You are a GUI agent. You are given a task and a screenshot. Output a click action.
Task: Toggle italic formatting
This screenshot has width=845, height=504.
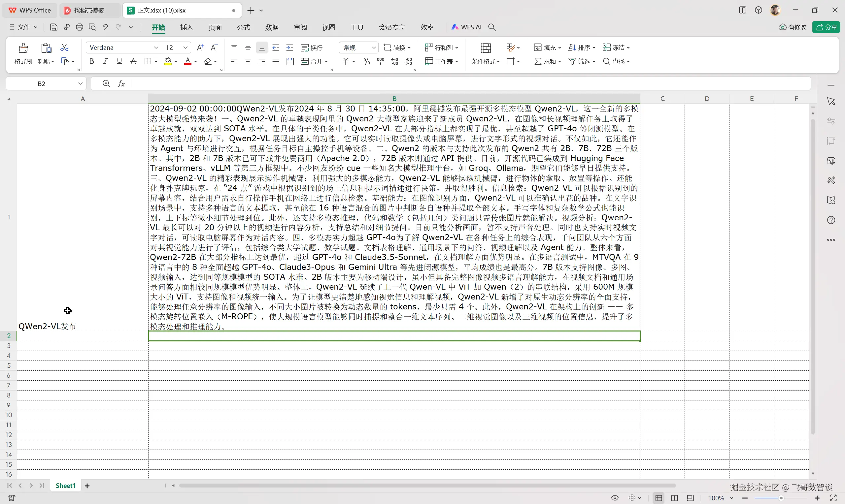point(105,61)
